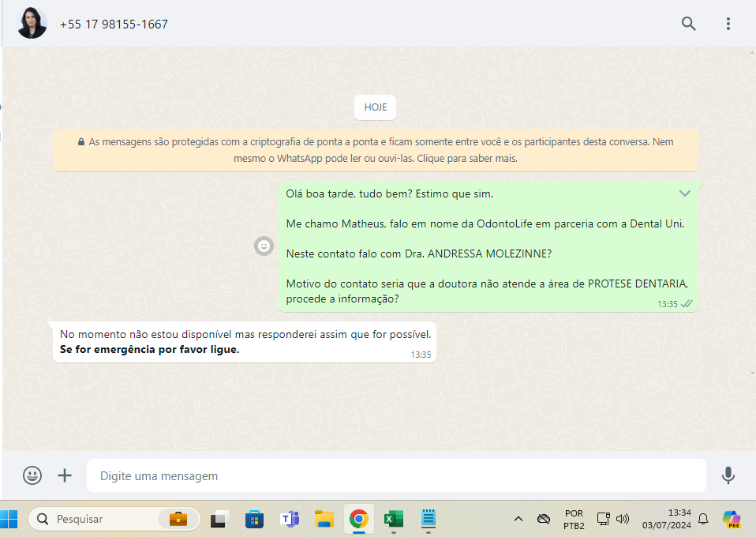
Task: React to sent message with emoji button
Action: pos(264,246)
